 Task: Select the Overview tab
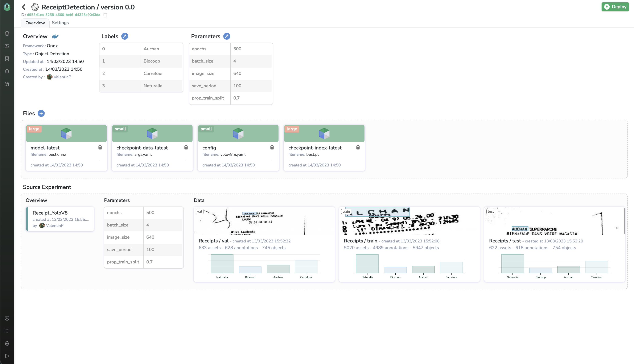point(35,23)
